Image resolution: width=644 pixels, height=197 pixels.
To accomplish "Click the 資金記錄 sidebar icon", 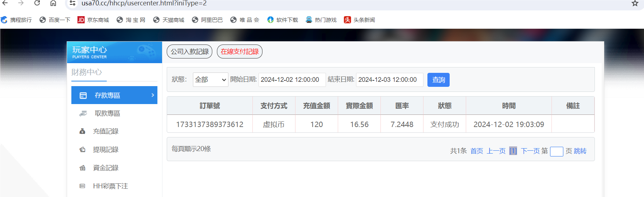I will point(82,168).
